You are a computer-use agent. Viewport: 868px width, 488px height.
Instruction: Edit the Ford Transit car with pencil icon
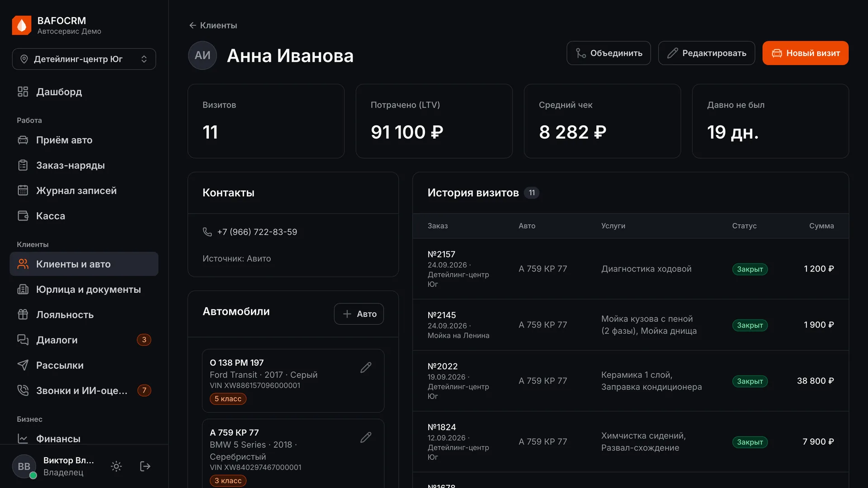point(366,367)
